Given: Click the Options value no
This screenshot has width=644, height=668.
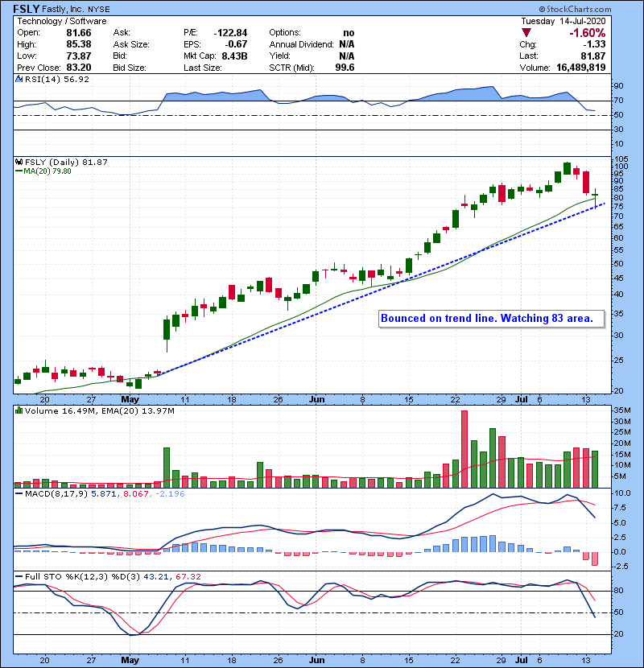Looking at the screenshot, I should (x=349, y=33).
